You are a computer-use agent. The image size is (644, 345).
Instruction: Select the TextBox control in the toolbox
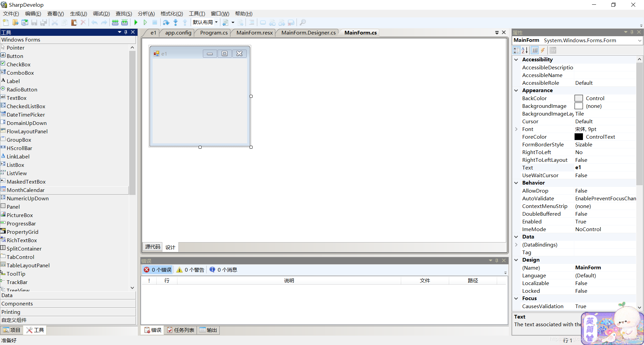tap(16, 98)
